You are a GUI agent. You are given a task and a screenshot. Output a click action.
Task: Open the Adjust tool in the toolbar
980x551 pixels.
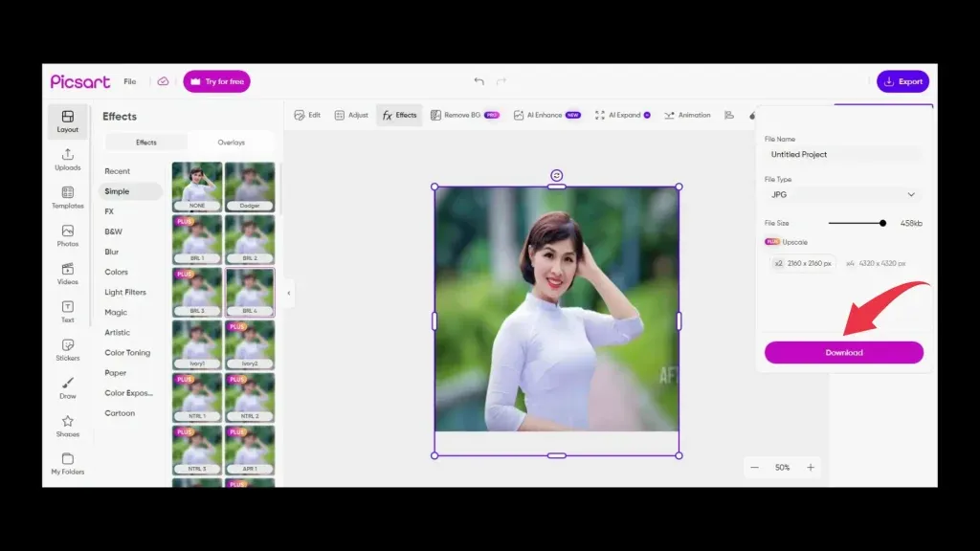click(351, 115)
